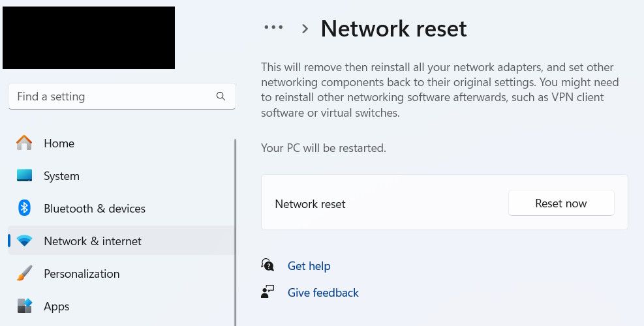
Task: Click the Bluetooth icon in sidebar
Action: (24, 208)
